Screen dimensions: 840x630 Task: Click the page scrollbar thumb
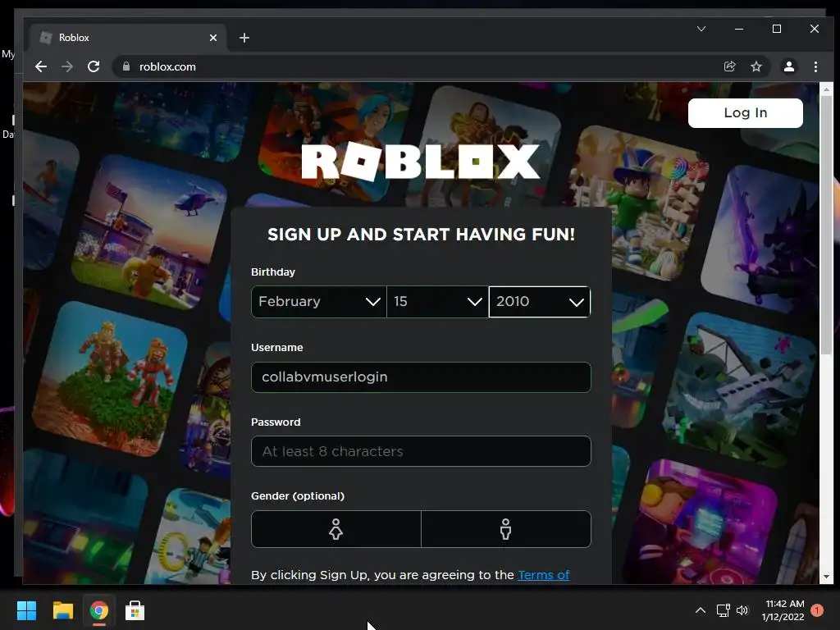tap(826, 225)
